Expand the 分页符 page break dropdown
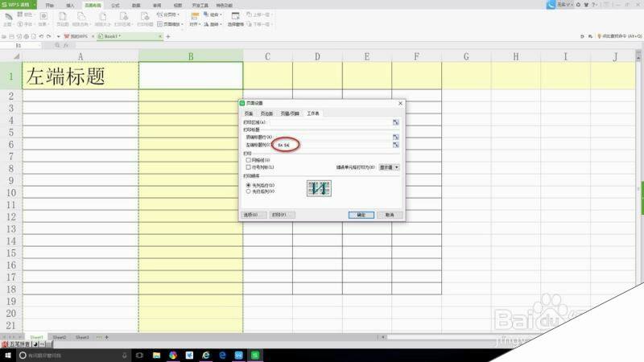The image size is (644, 362). pyautogui.click(x=171, y=14)
